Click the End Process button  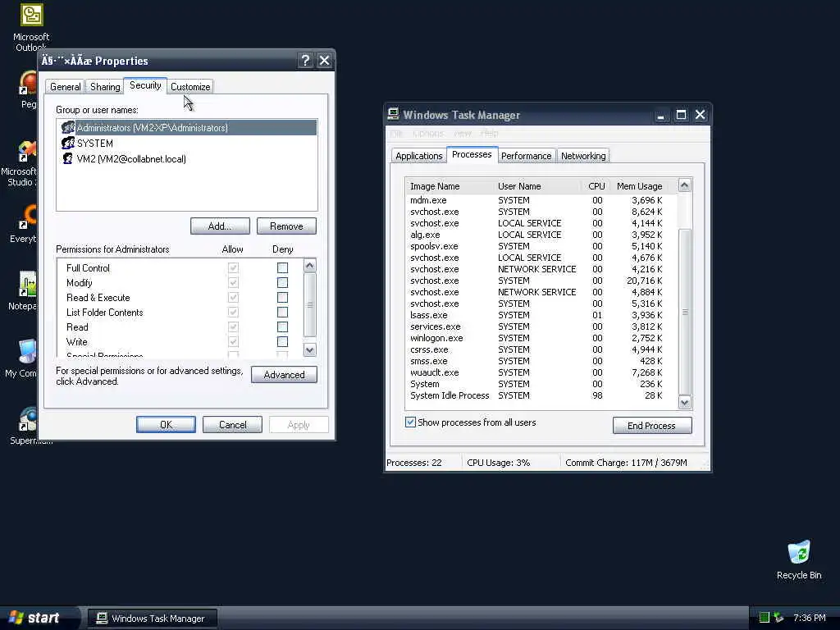point(652,426)
